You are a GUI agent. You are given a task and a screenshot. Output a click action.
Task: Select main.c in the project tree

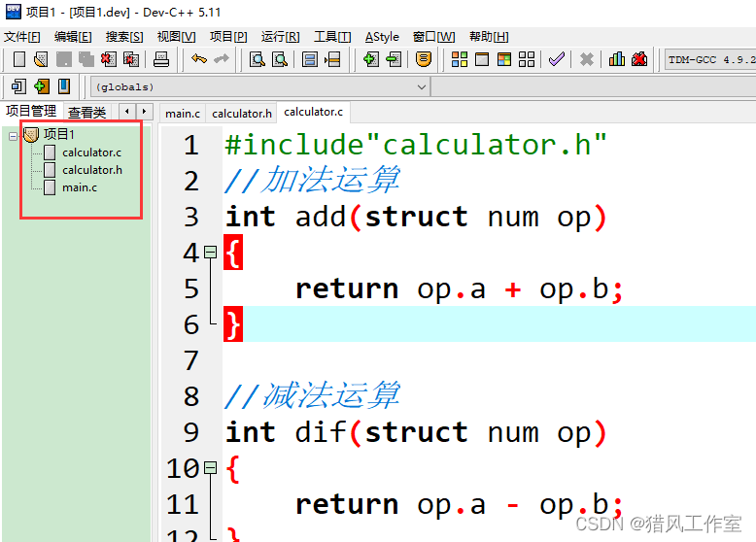(80, 187)
